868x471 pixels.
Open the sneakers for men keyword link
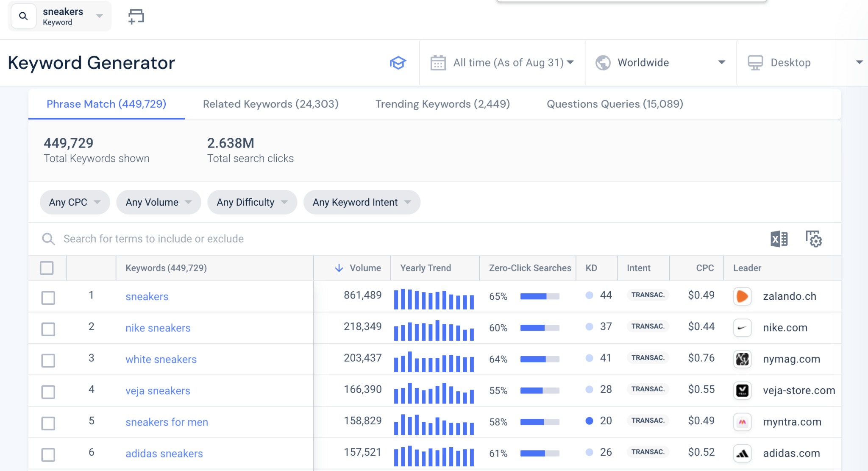pyautogui.click(x=167, y=422)
